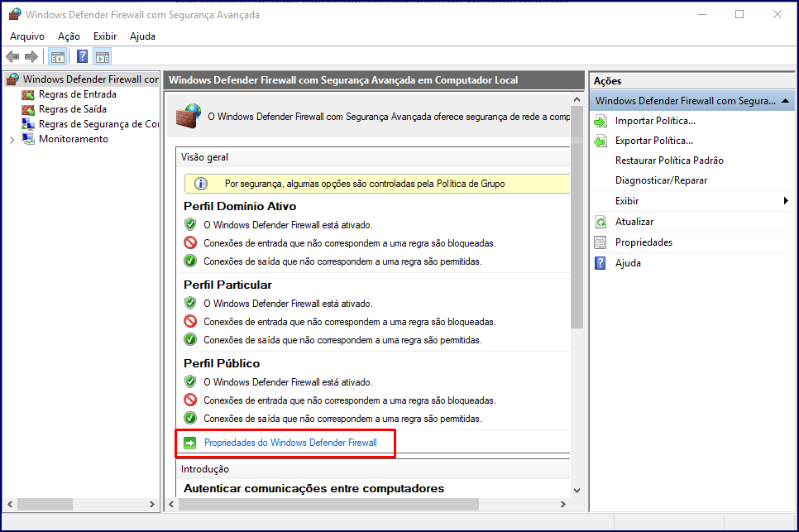Select Diagnosticar/Reparar action
The height and width of the screenshot is (532, 799).
pyautogui.click(x=661, y=181)
